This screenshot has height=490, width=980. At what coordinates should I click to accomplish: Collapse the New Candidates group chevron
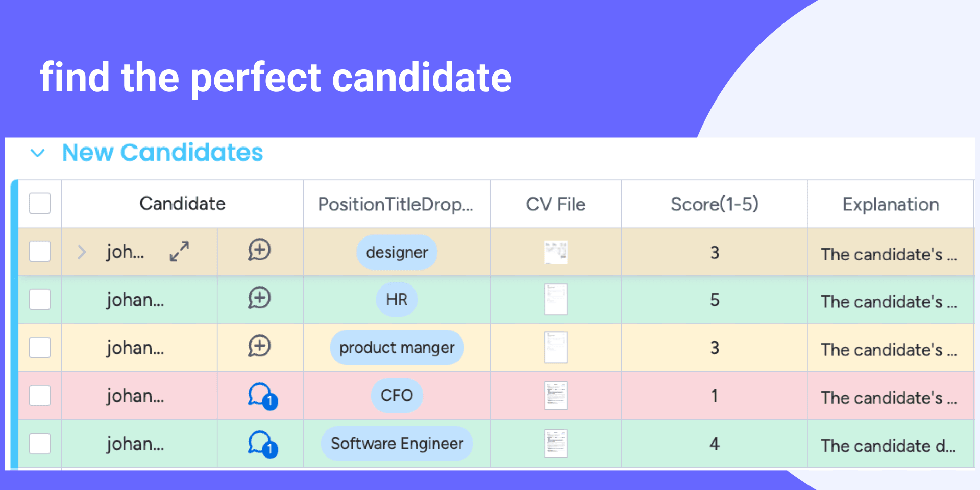pyautogui.click(x=38, y=153)
